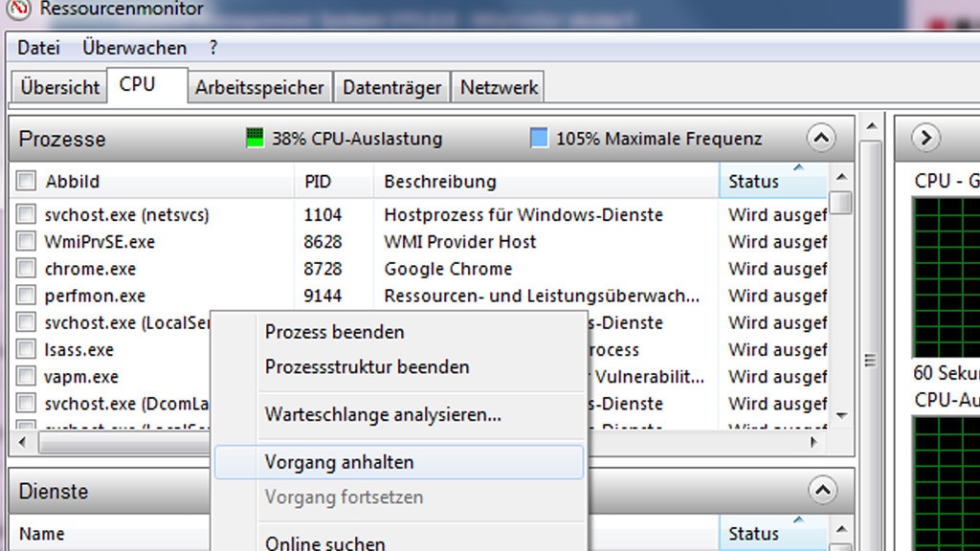Open the Überwachen menu
Screen dimensions: 980x551
click(134, 48)
